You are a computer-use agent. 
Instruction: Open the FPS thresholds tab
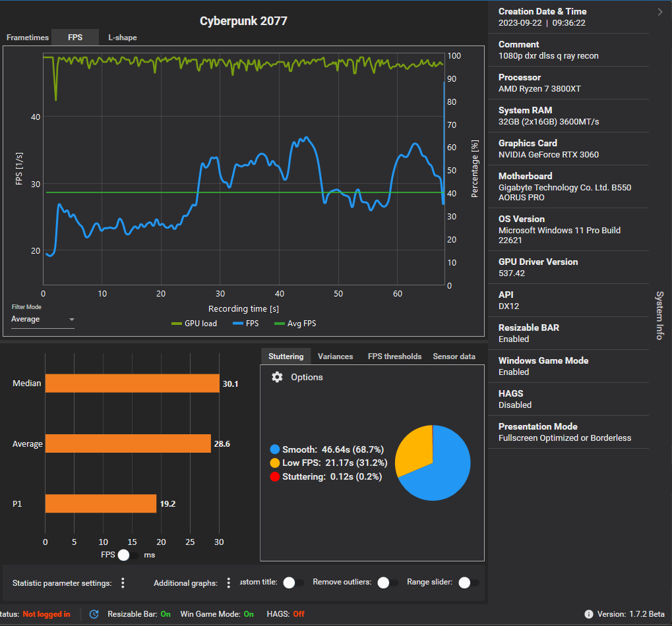point(395,356)
